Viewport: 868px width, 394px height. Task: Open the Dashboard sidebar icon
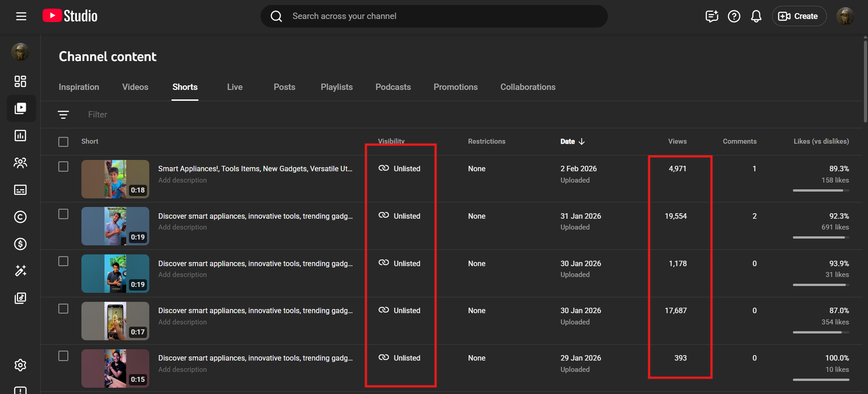(20, 81)
